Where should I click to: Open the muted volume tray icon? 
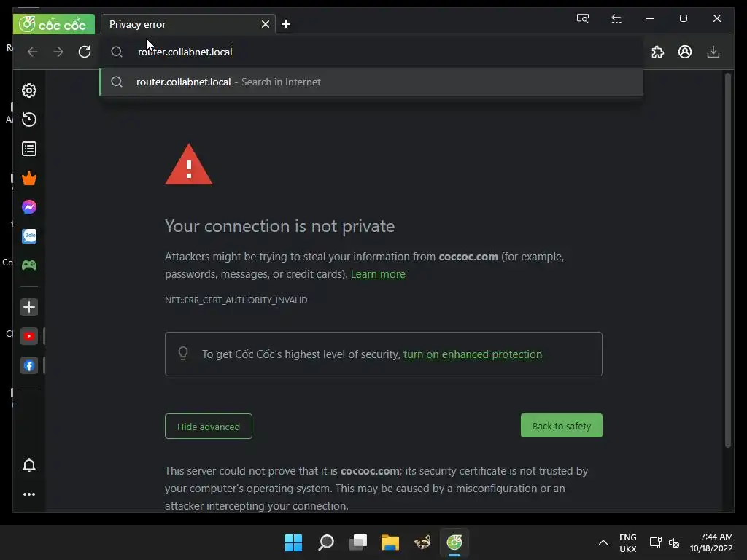click(673, 542)
